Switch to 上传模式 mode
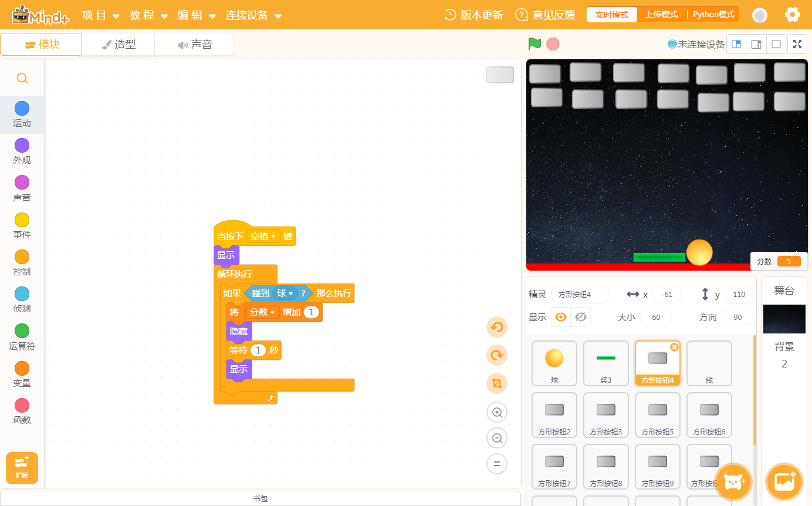812x506 pixels. point(662,15)
